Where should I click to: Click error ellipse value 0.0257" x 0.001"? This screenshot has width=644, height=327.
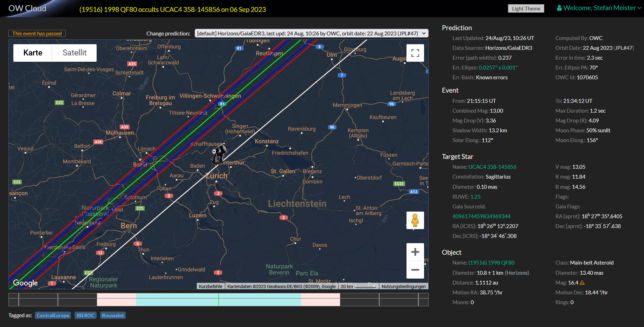(498, 67)
